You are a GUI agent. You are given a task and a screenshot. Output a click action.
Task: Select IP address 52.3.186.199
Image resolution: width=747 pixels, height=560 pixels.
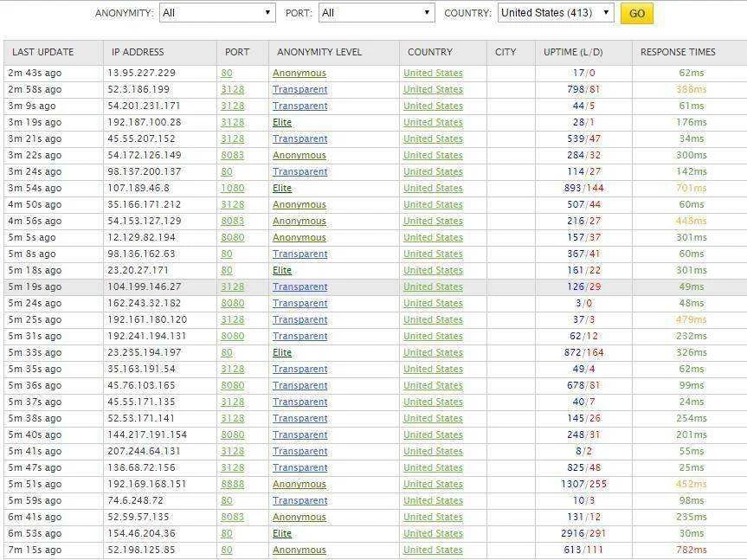pos(138,89)
